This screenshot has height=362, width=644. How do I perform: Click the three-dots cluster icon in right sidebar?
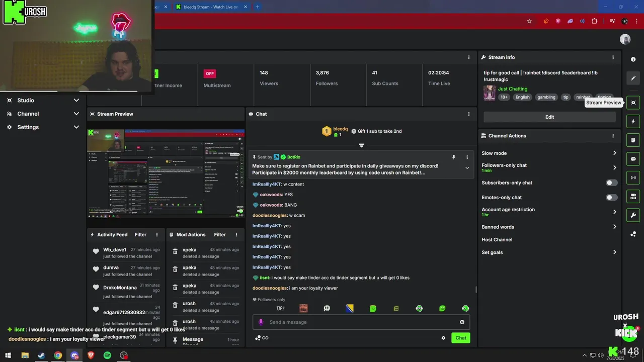(x=633, y=234)
